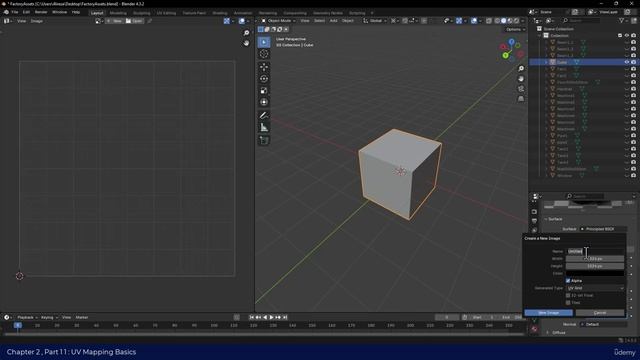This screenshot has width=640, height=360.
Task: Select the Add Cube tool
Action: click(x=264, y=140)
